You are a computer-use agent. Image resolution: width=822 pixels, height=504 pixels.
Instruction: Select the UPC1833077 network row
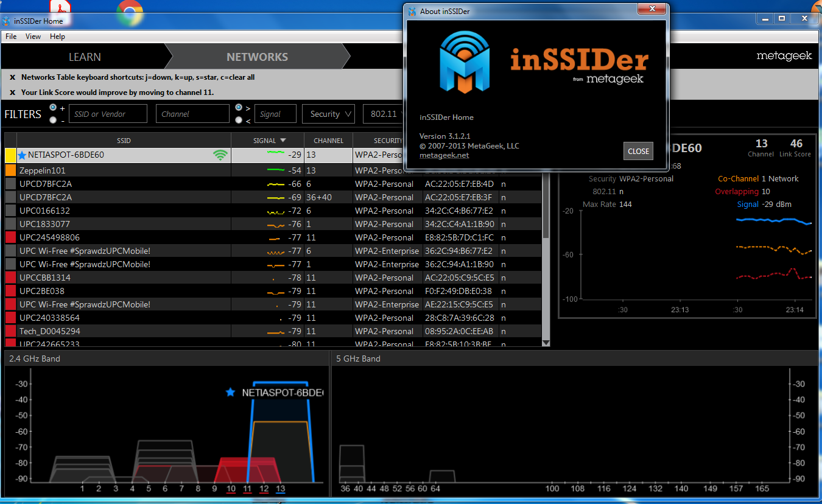pos(273,224)
